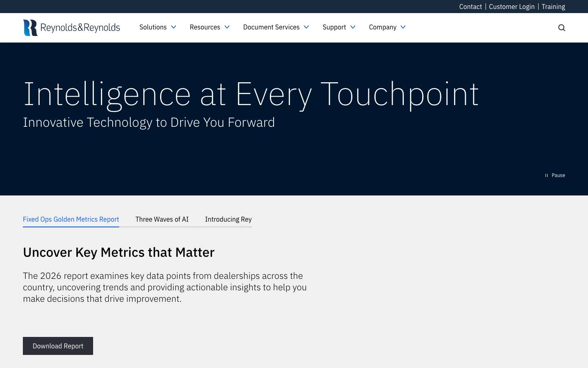Image resolution: width=588 pixels, height=368 pixels.
Task: Expand the Support menu
Action: (339, 27)
